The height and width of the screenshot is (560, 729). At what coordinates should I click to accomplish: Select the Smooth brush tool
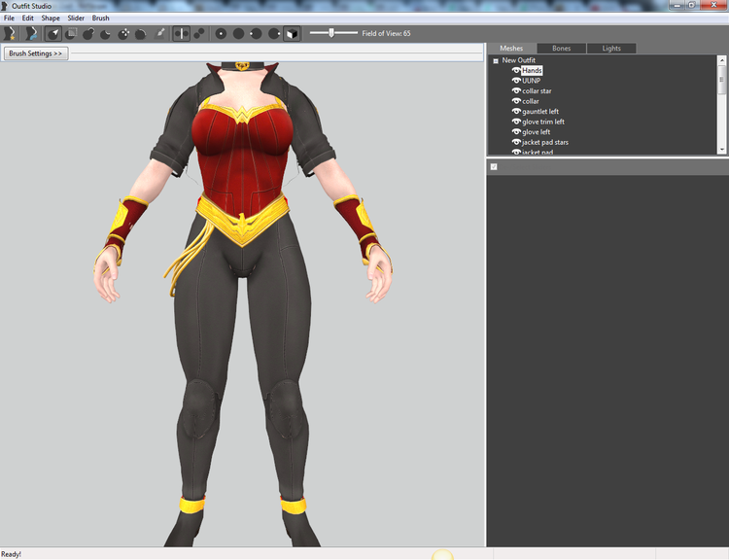pyautogui.click(x=141, y=33)
